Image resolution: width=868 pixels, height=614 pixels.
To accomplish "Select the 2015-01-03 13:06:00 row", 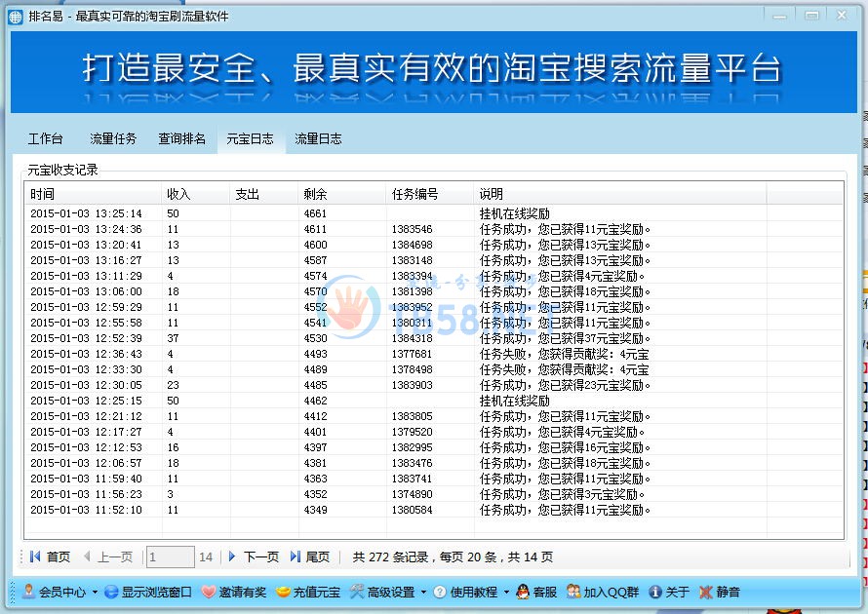I will [x=435, y=291].
